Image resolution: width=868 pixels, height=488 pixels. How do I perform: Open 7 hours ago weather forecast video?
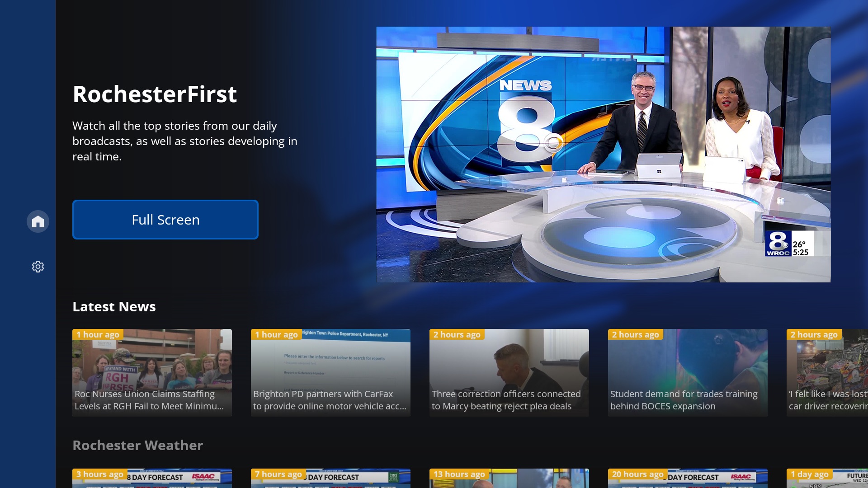click(330, 478)
